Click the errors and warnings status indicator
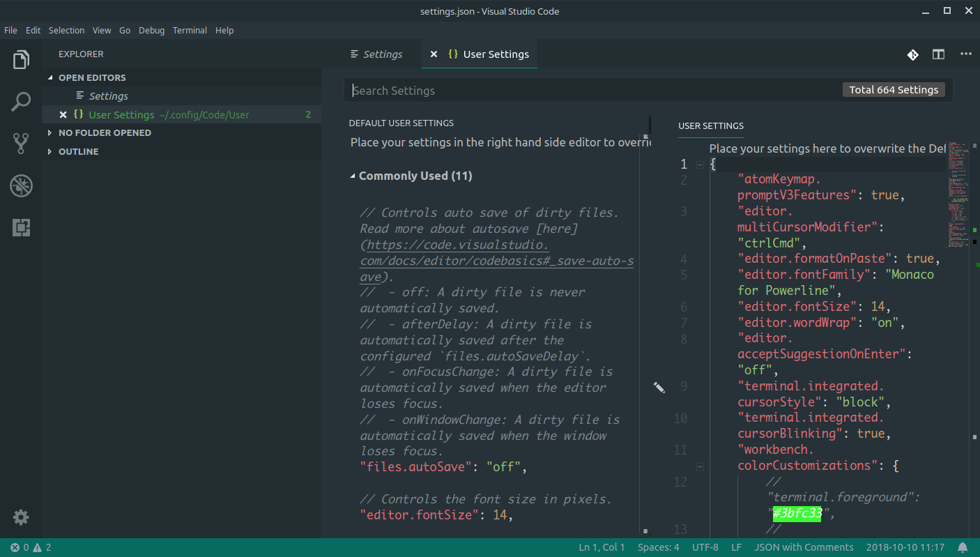 coord(31,547)
